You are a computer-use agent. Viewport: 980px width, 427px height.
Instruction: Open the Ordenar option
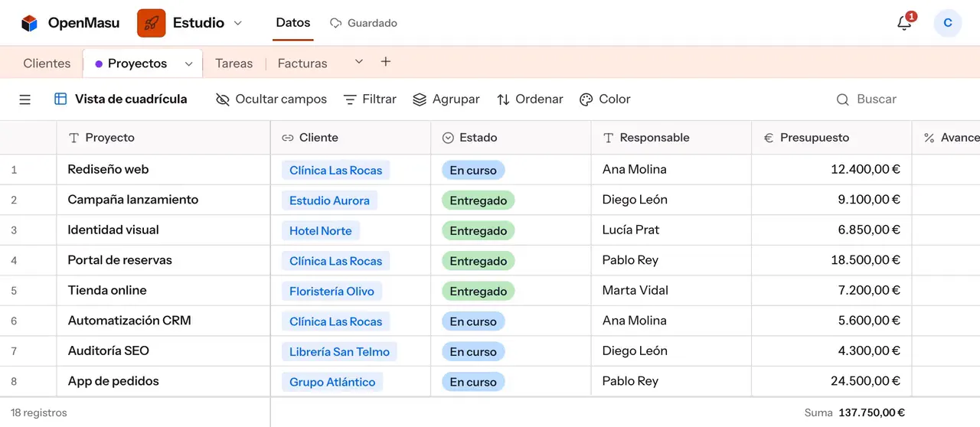tap(530, 99)
